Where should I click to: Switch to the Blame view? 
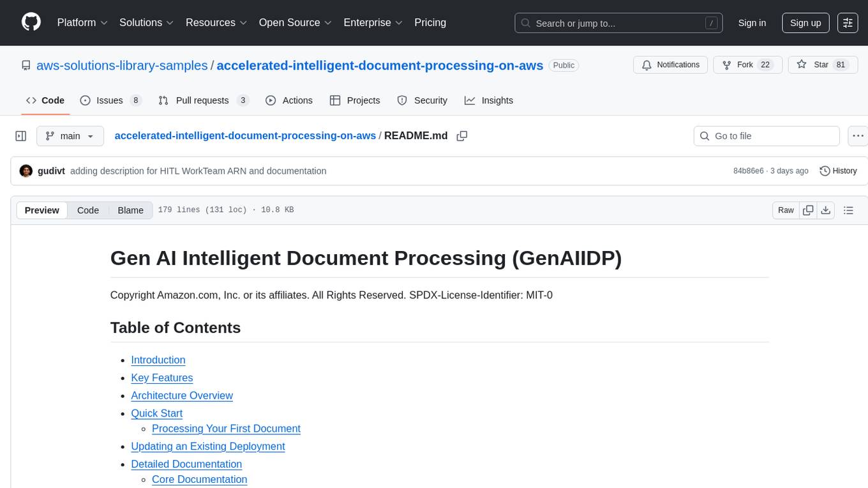[130, 210]
